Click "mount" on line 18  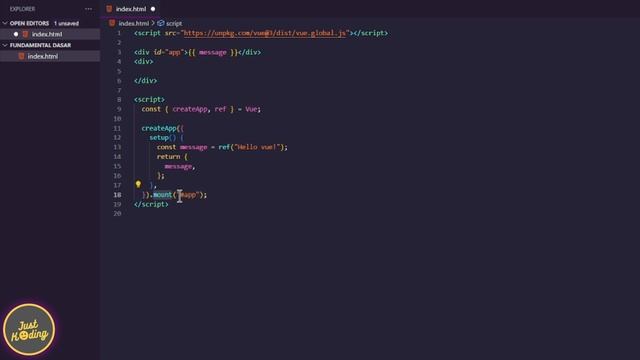click(x=162, y=195)
